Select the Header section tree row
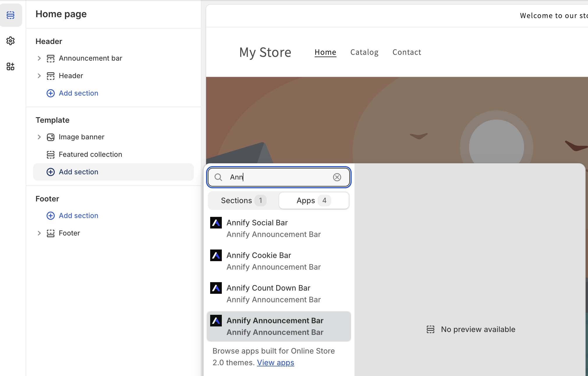 [x=114, y=76]
